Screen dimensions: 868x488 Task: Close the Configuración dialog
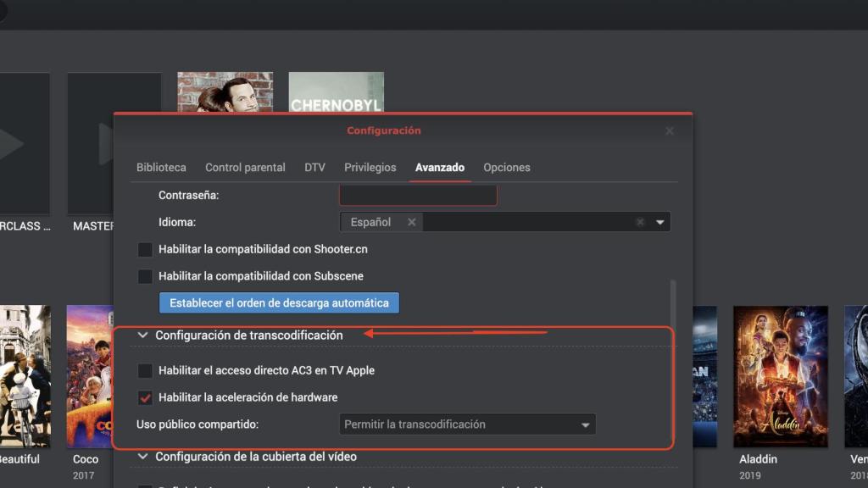tap(669, 130)
